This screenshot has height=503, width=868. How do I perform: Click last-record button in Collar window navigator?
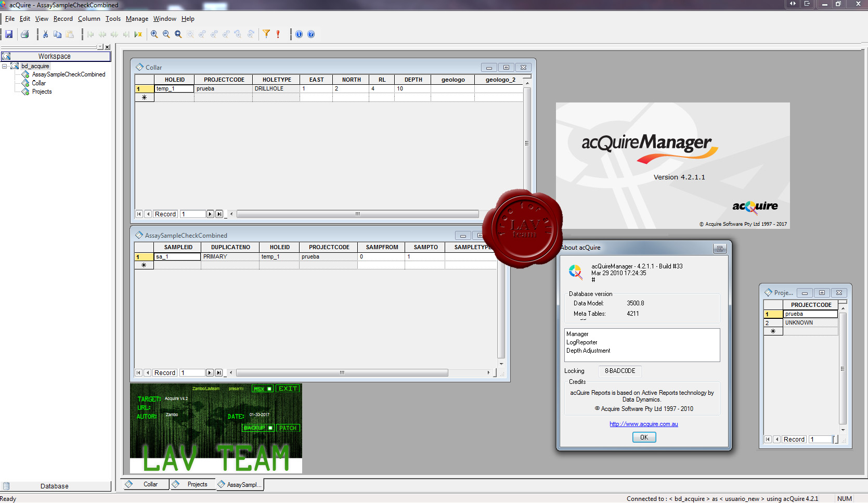pyautogui.click(x=219, y=214)
